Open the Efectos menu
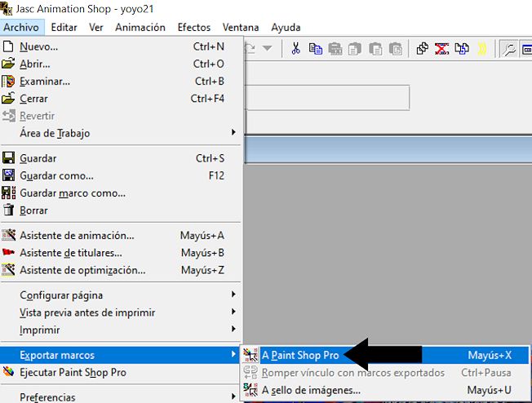Viewport: 532px width, 403px height. point(194,28)
